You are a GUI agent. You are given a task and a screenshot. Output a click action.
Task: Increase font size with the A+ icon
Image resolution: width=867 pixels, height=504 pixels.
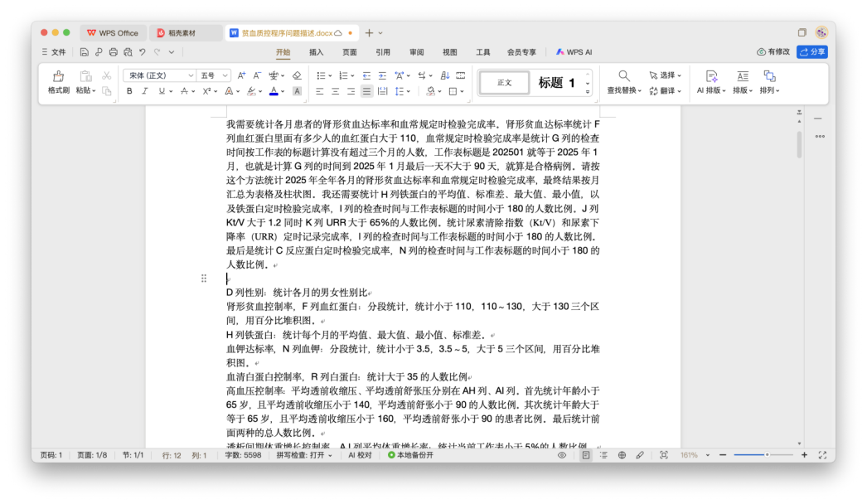click(x=242, y=75)
